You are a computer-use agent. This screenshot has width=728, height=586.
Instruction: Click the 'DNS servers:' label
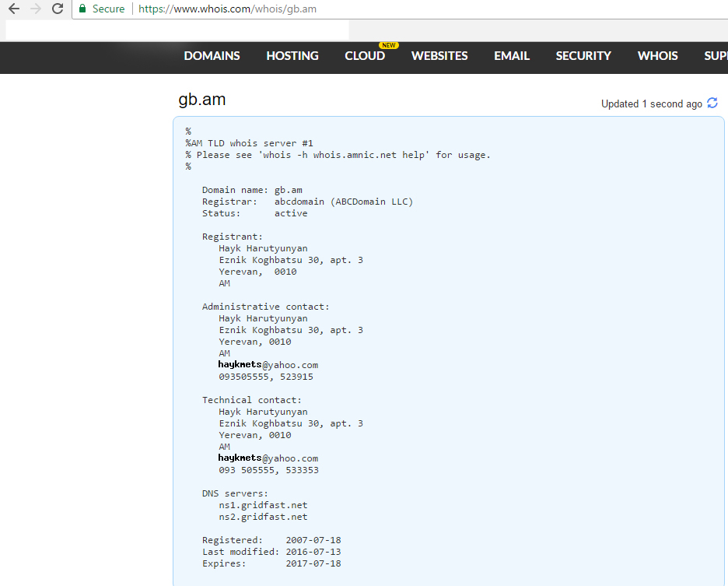point(235,493)
